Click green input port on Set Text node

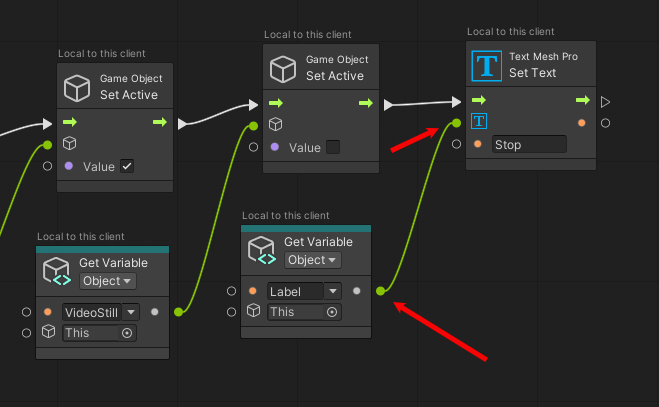(x=456, y=123)
